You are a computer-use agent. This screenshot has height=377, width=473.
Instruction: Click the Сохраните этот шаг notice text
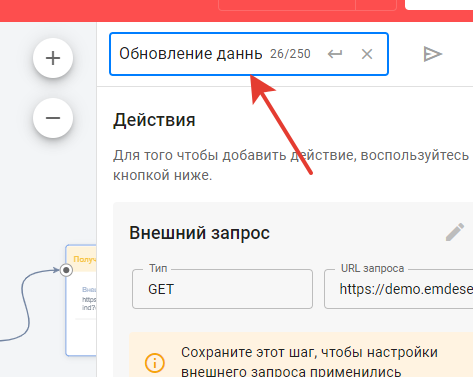coord(309,362)
